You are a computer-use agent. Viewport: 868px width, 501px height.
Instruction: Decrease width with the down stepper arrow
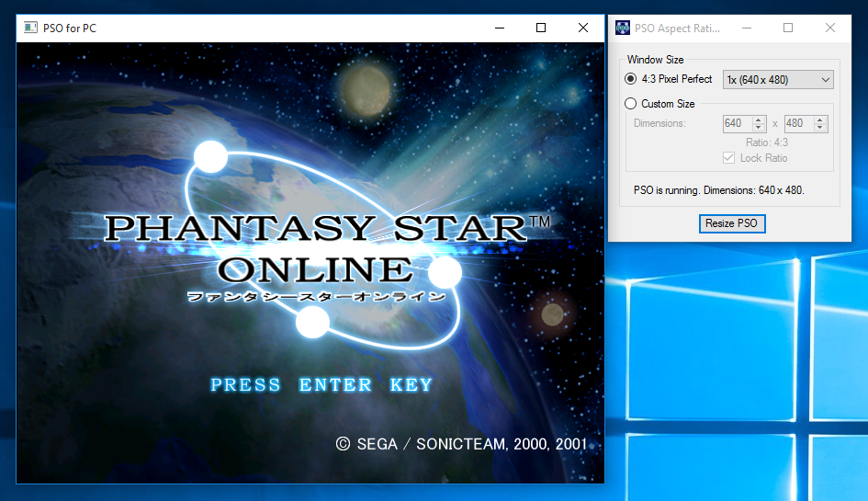click(759, 128)
